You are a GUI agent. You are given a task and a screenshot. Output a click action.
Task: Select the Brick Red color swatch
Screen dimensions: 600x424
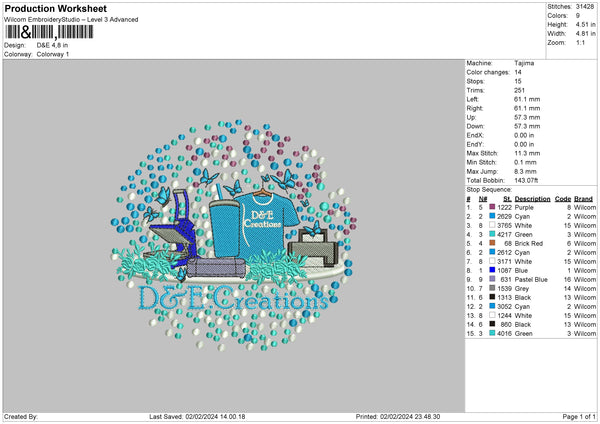(492, 243)
